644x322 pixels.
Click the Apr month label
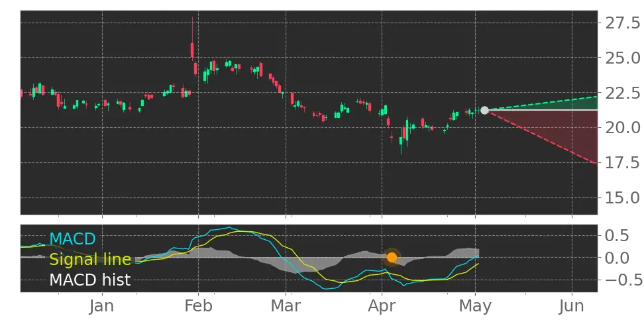coord(382,307)
